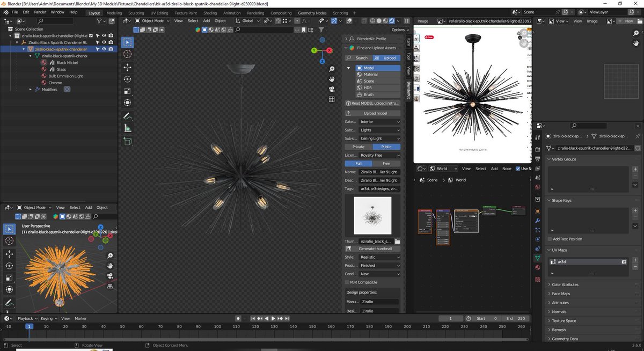
Task: Open the Tool properties tab icon
Action: [538, 138]
